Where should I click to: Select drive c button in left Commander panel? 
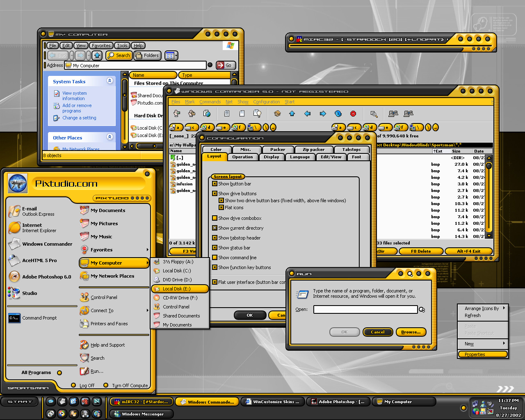tap(192, 128)
